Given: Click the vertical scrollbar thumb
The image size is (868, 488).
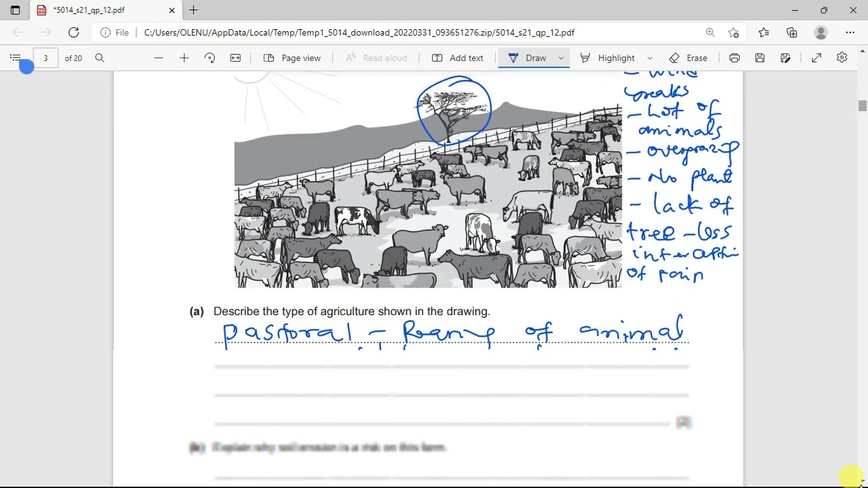Looking at the screenshot, I should [862, 106].
